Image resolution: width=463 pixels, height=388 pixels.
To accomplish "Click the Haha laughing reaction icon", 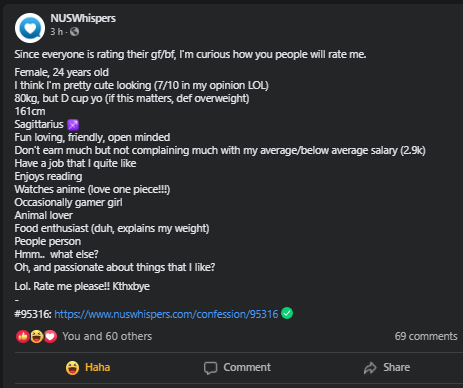I will tap(37, 337).
